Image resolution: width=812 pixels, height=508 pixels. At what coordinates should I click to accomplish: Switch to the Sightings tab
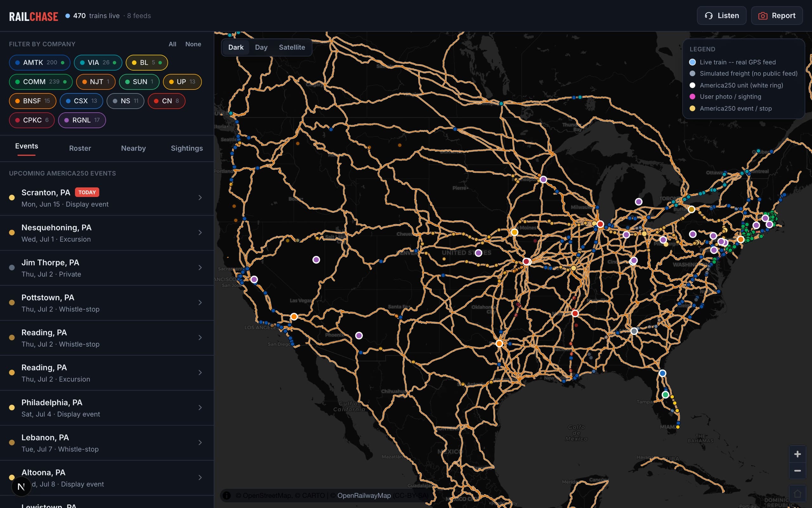pos(187,148)
